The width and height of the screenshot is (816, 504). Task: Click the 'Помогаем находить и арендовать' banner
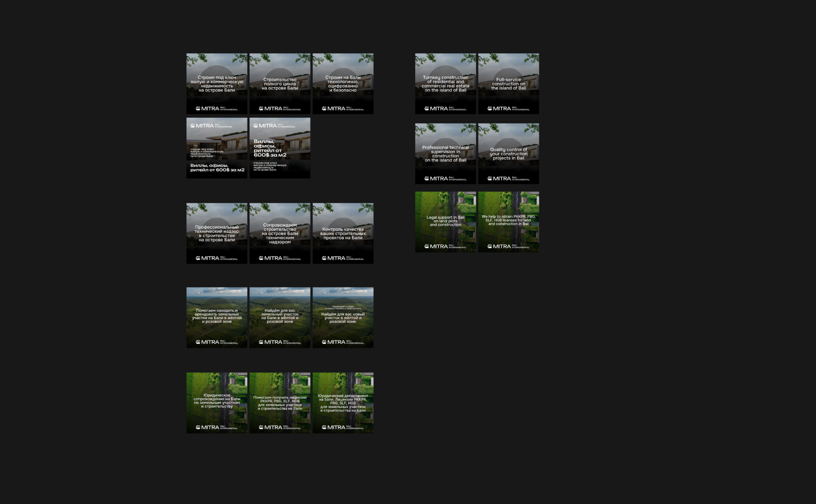(x=217, y=318)
